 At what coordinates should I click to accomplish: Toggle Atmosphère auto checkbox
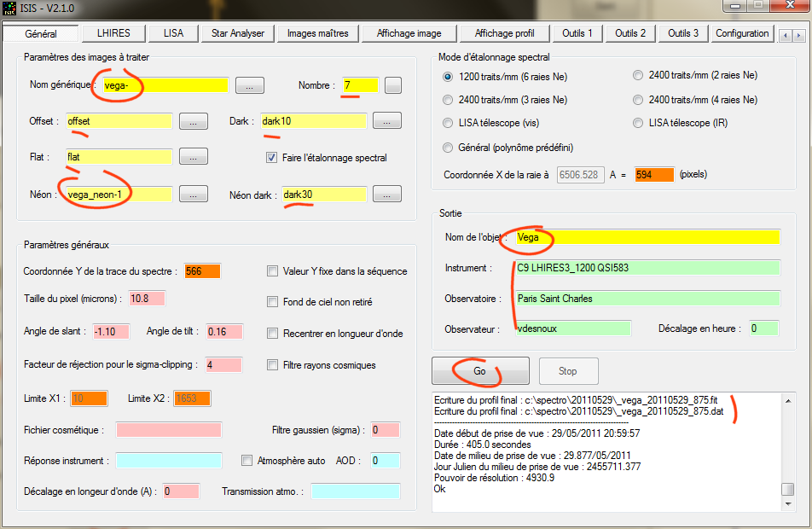(x=247, y=461)
